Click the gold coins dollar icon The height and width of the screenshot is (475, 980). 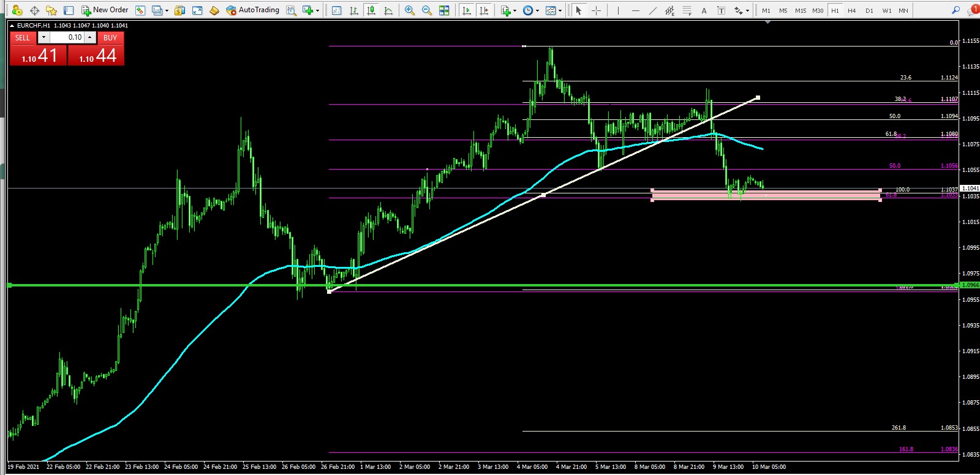coord(180,10)
